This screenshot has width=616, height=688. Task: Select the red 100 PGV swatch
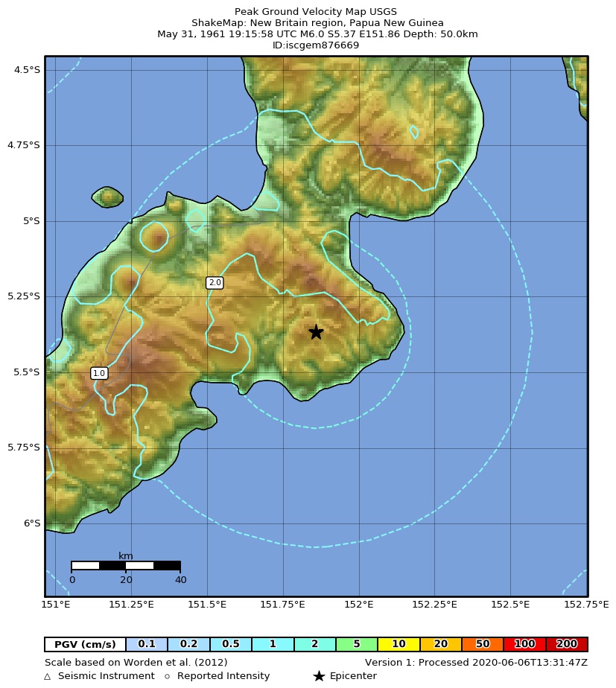(524, 644)
